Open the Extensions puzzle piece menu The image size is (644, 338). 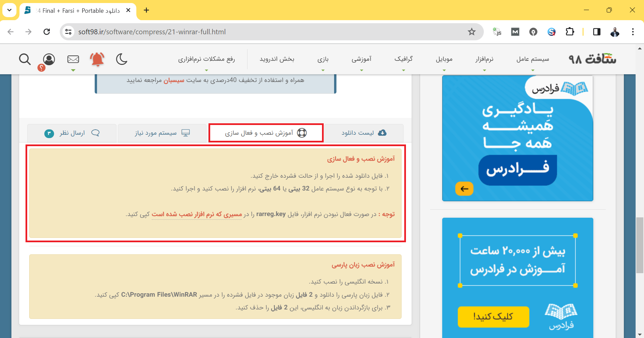click(x=570, y=32)
